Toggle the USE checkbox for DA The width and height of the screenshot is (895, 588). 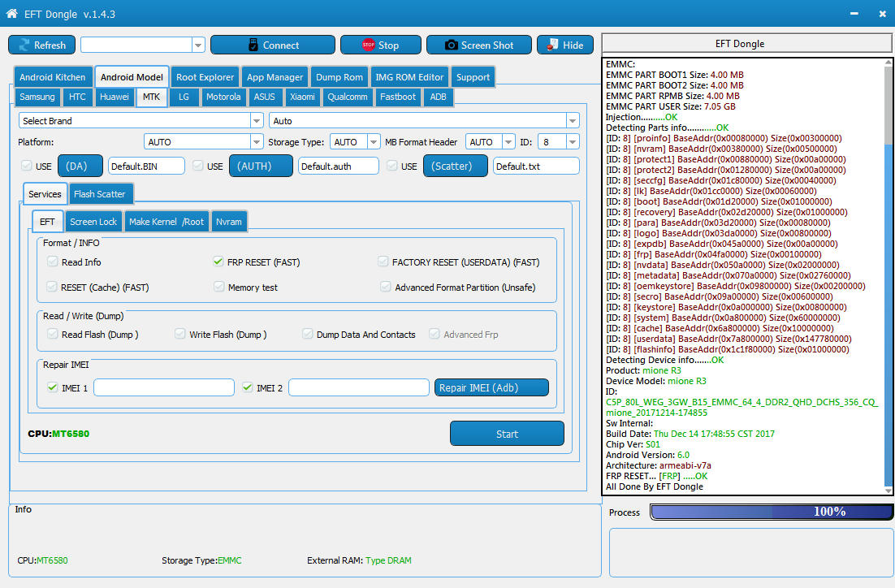pos(26,166)
